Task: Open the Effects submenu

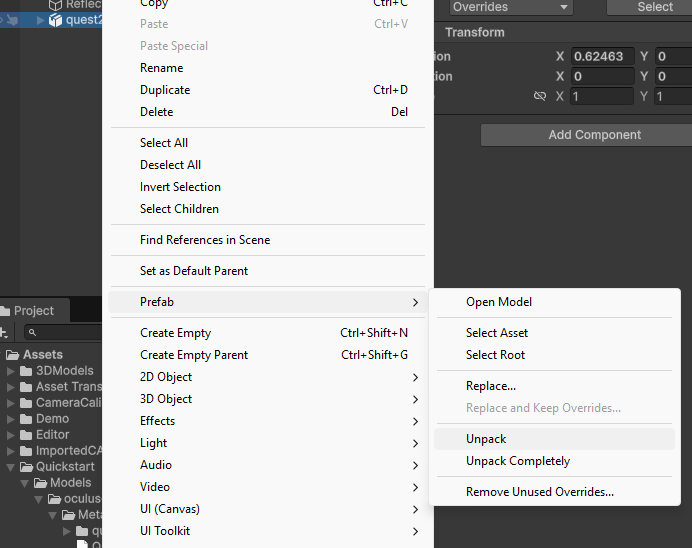Action: (268, 421)
